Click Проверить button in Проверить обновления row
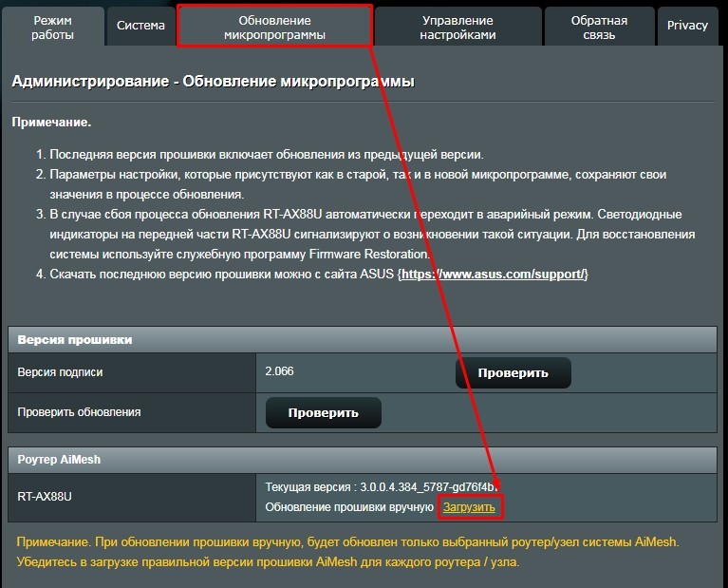The image size is (728, 588). 323,413
